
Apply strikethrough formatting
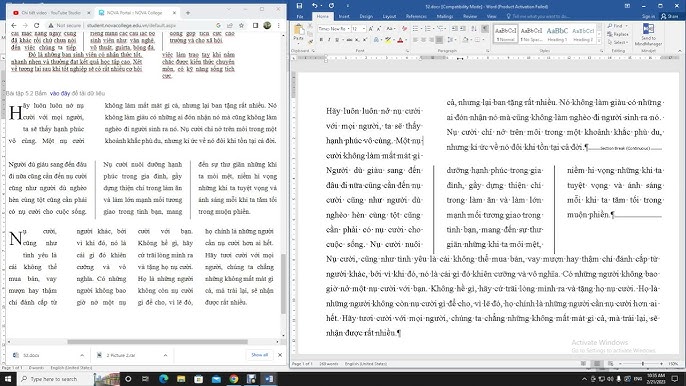[349, 40]
